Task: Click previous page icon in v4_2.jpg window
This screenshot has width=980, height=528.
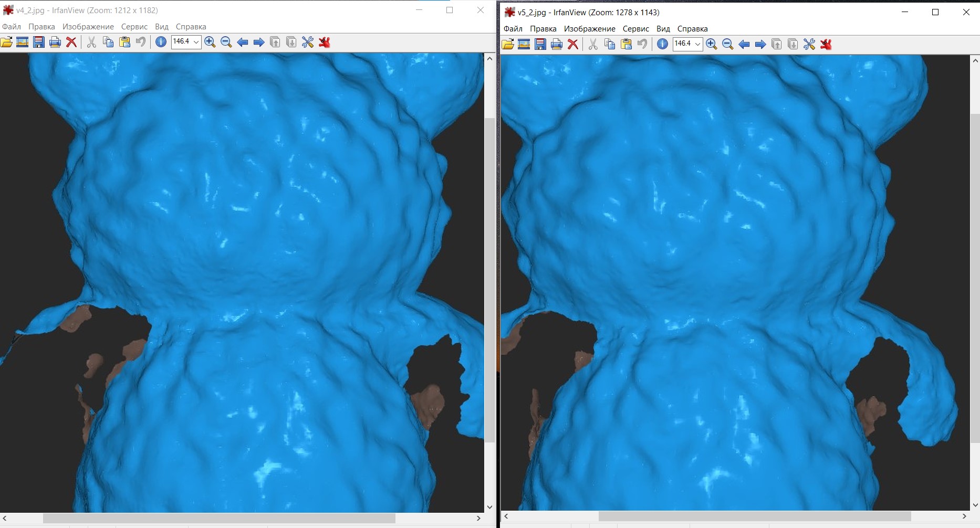Action: (x=275, y=42)
